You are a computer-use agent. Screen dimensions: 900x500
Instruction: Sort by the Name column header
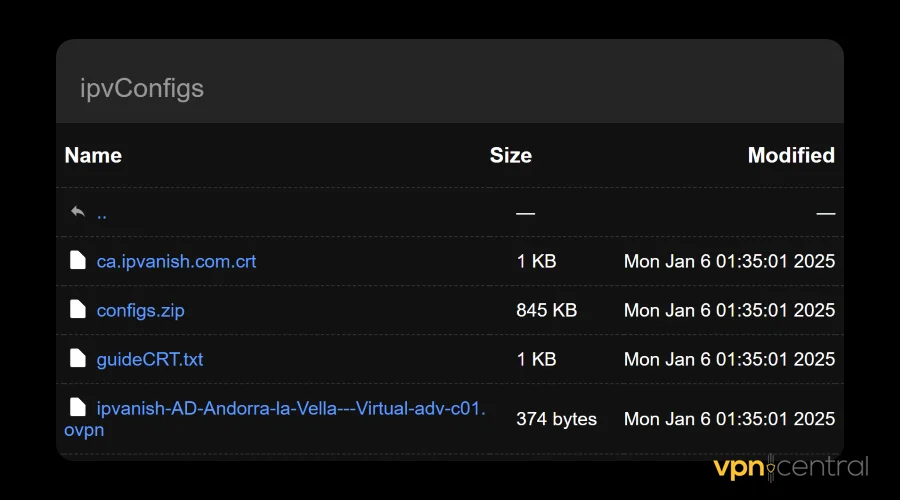93,155
